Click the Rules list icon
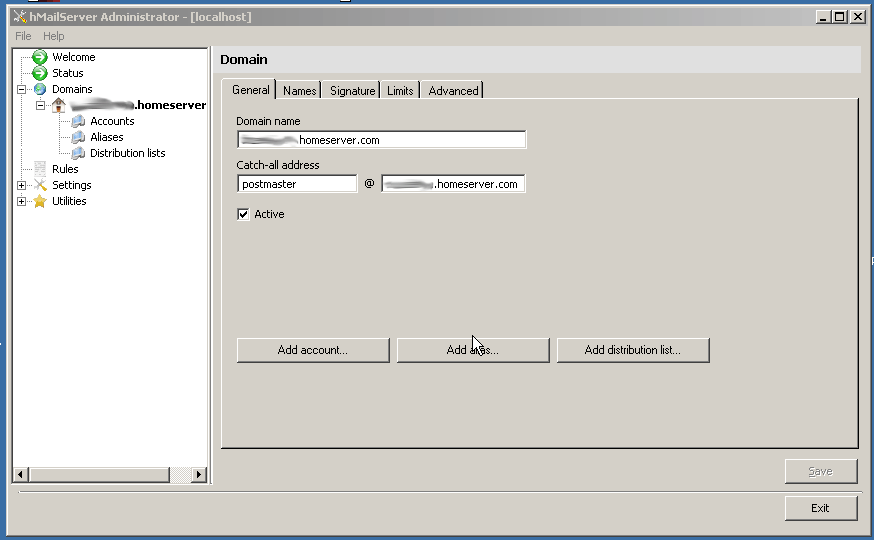The image size is (874, 540). point(40,169)
